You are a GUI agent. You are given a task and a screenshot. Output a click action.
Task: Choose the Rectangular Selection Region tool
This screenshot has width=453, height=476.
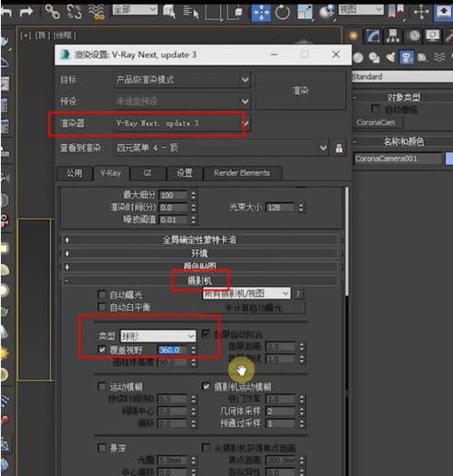pyautogui.click(x=213, y=13)
